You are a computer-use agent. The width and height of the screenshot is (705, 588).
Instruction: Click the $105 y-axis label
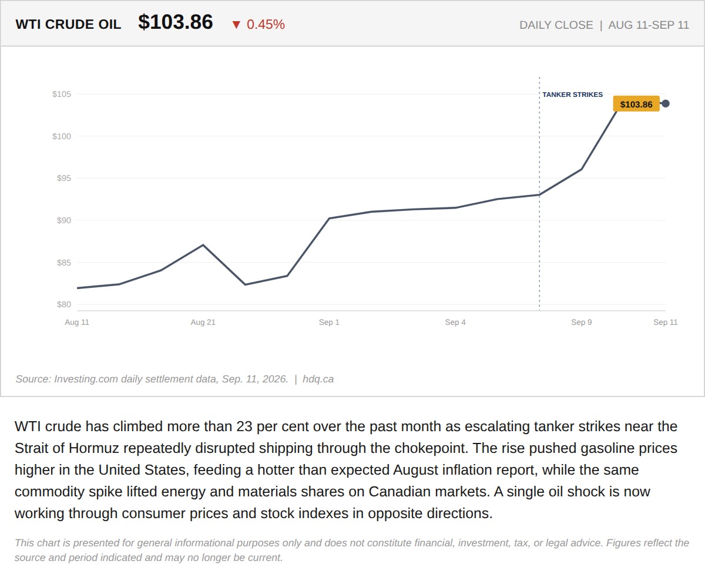click(x=62, y=94)
